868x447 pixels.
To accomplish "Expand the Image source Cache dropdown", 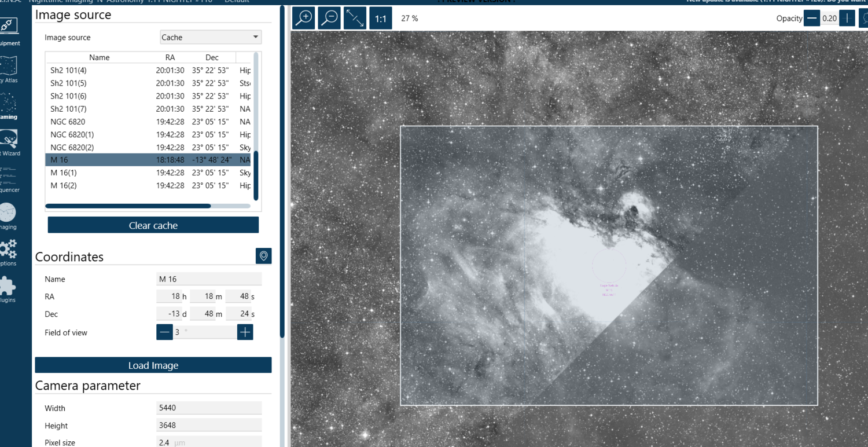I will 211,37.
